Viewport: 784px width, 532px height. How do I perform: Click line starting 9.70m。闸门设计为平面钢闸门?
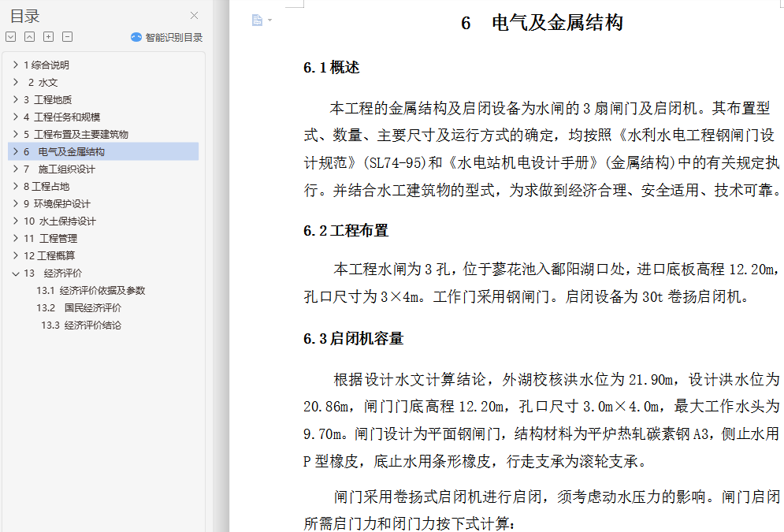pos(541,433)
